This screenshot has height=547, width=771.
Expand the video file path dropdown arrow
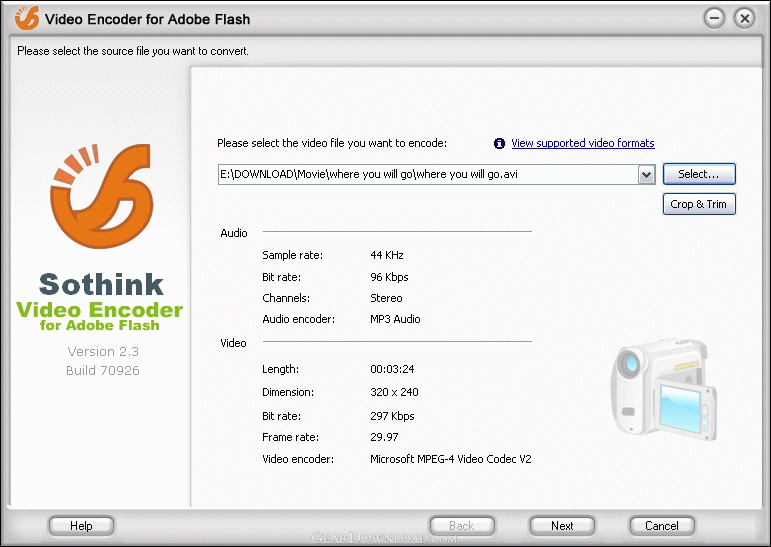point(646,175)
